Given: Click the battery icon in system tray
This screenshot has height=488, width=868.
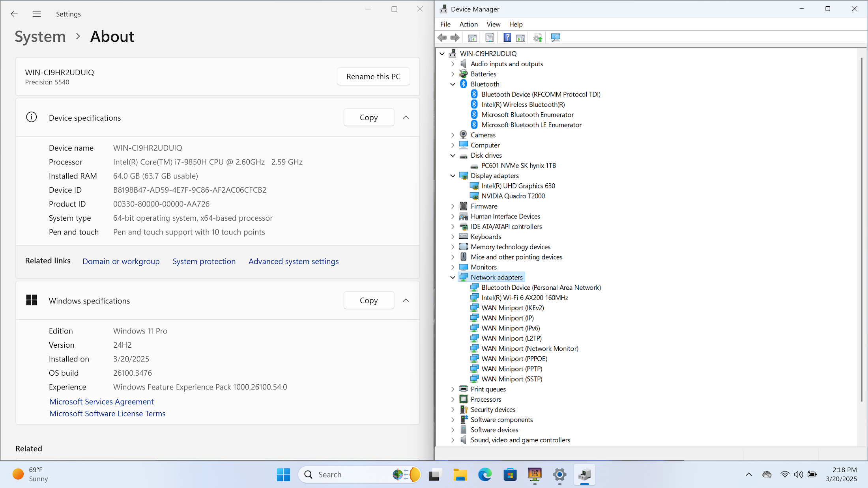Looking at the screenshot, I should point(812,474).
